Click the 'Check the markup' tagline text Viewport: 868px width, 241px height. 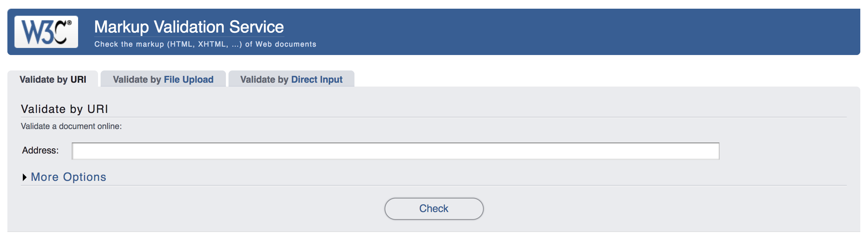coord(205,44)
